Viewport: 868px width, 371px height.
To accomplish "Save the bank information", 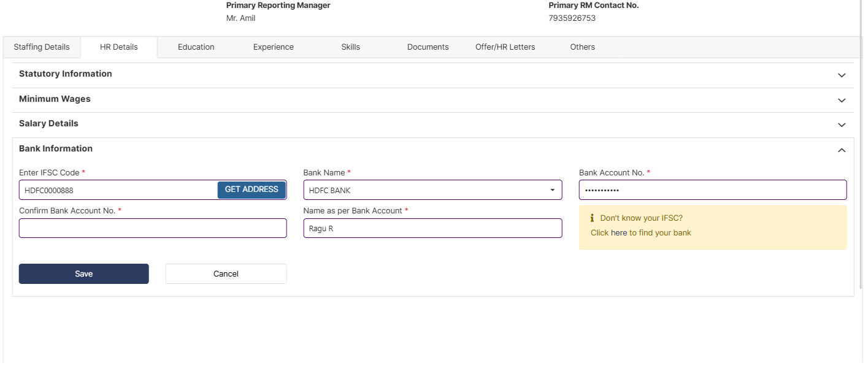I will [83, 274].
